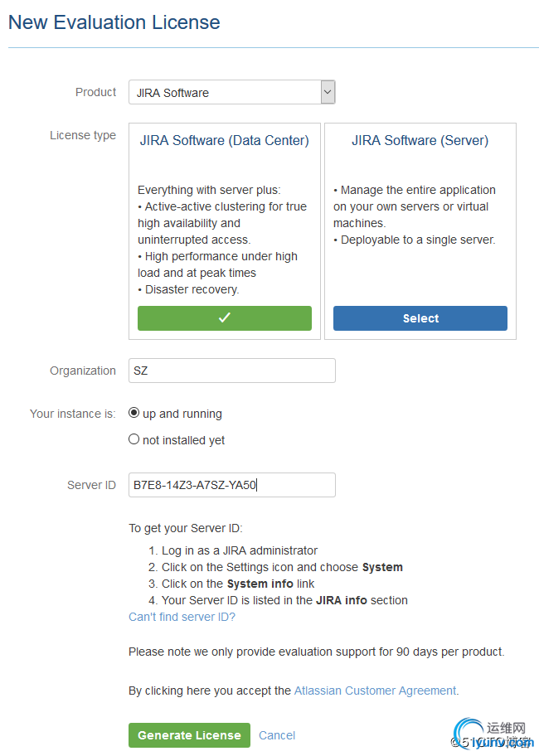This screenshot has width=539, height=756.
Task: Click the 90 days evaluation support note
Action: 316,652
